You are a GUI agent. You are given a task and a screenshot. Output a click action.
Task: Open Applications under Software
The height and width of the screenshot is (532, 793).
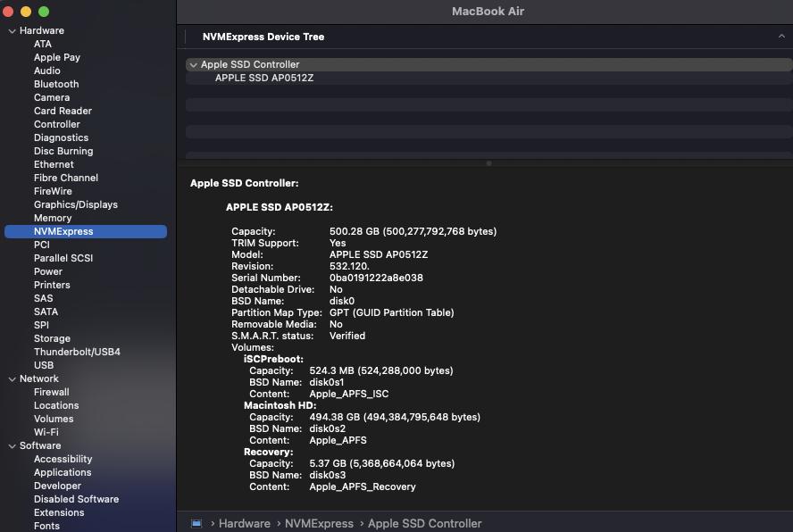(x=63, y=473)
